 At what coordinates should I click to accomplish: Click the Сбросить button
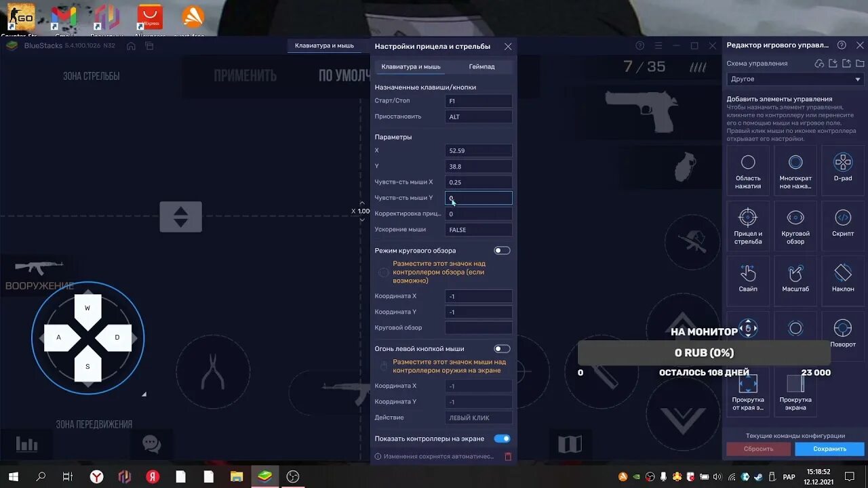[758, 449]
